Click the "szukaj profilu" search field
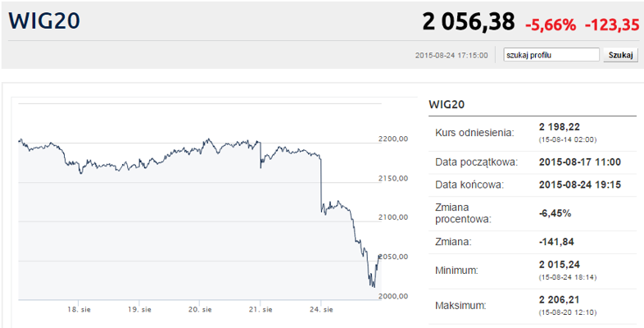The height and width of the screenshot is (328, 644). (551, 55)
